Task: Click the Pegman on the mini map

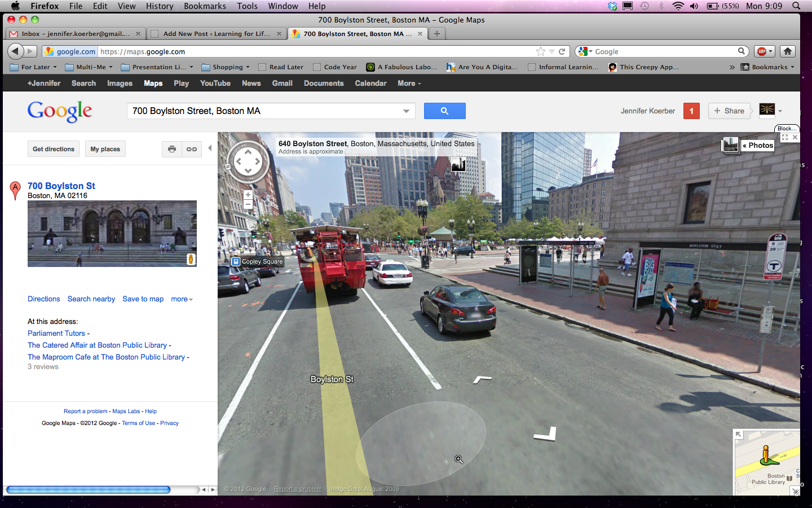Action: click(765, 455)
